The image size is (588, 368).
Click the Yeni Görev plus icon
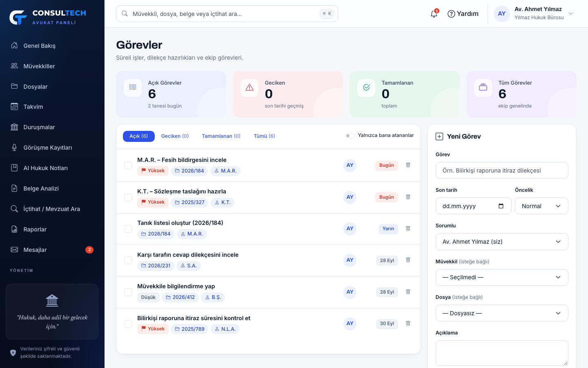pos(439,137)
